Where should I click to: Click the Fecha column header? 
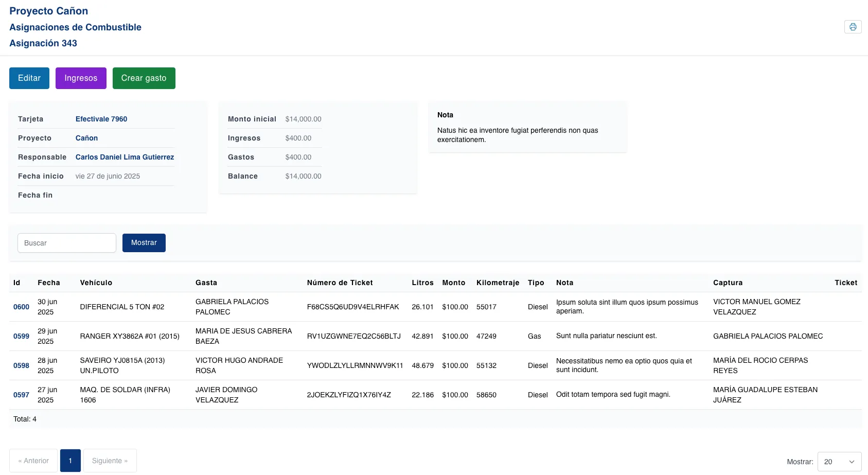[49, 283]
